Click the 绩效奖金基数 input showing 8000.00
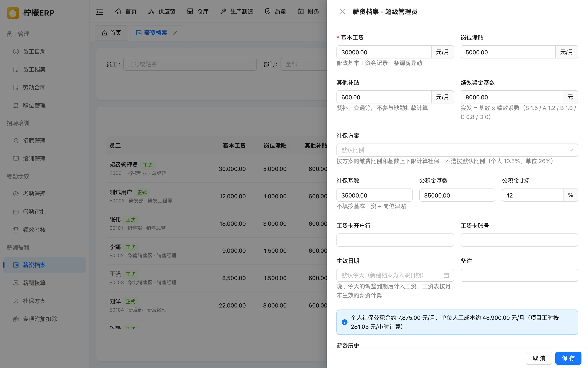 pos(512,97)
